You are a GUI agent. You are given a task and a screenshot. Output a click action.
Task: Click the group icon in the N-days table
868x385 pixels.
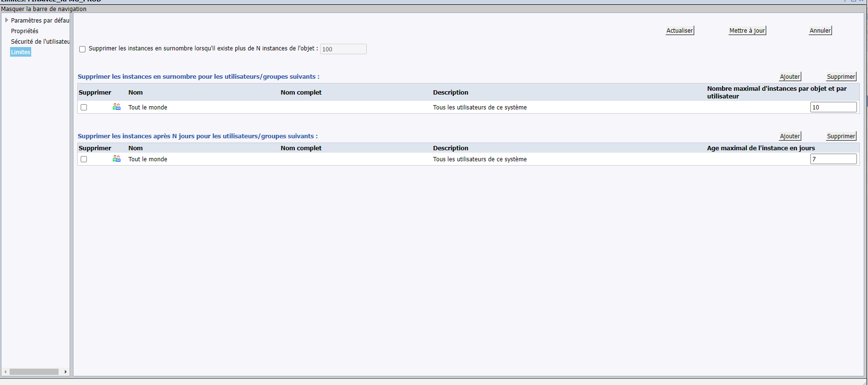click(x=117, y=158)
